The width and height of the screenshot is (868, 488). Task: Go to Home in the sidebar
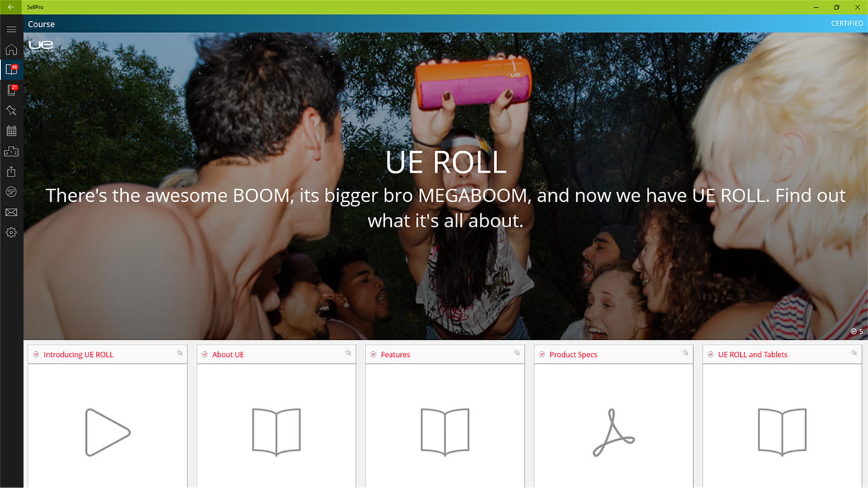pyautogui.click(x=11, y=49)
